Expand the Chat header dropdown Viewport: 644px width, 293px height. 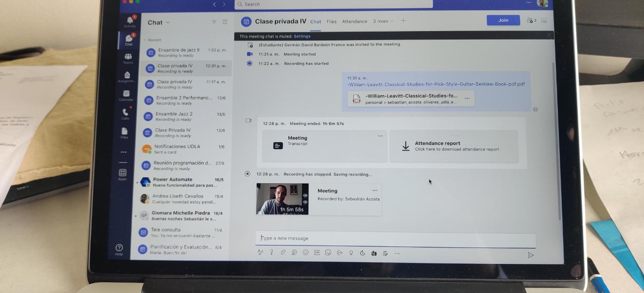tap(168, 23)
